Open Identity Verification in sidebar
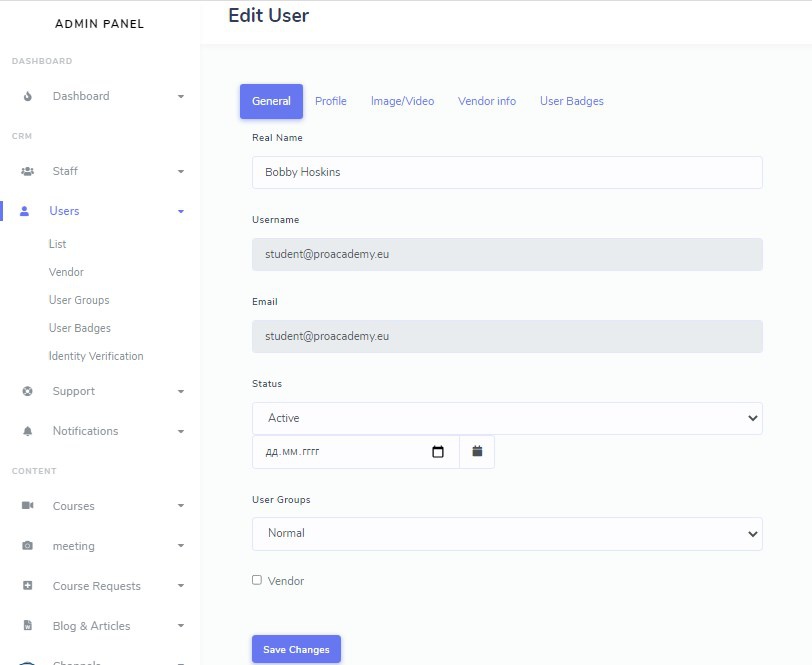This screenshot has width=812, height=665. click(96, 356)
